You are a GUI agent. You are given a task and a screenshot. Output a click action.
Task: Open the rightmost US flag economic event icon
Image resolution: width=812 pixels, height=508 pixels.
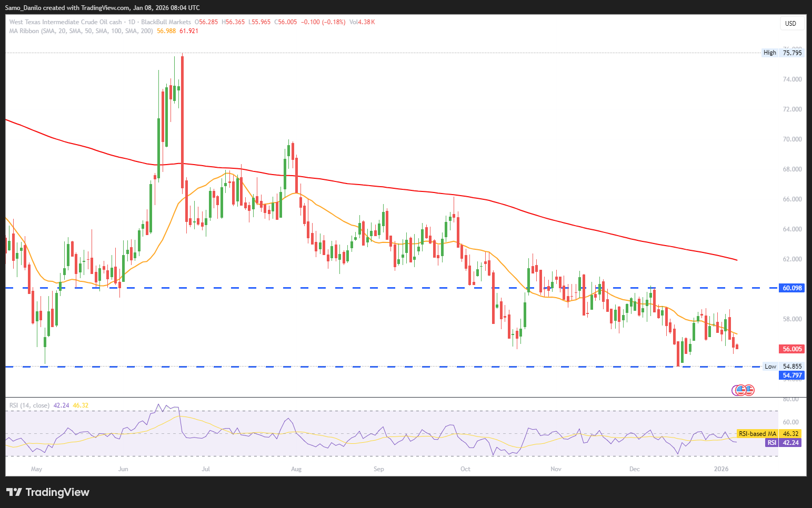[x=749, y=390]
